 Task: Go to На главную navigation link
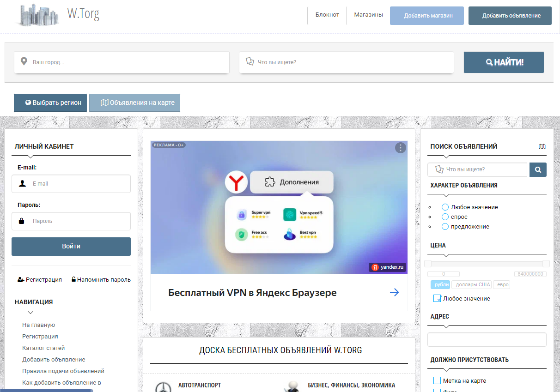point(38,325)
